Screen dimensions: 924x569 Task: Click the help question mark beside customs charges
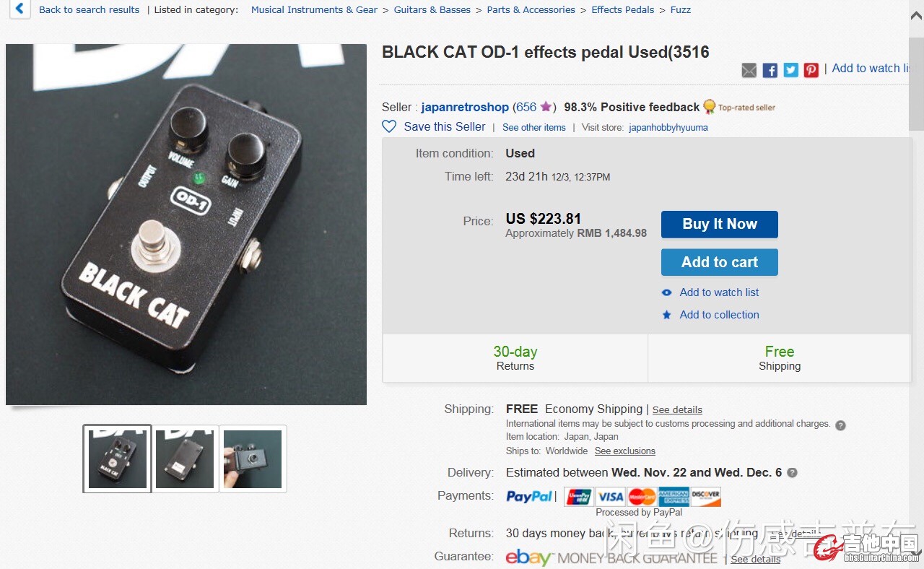point(840,425)
